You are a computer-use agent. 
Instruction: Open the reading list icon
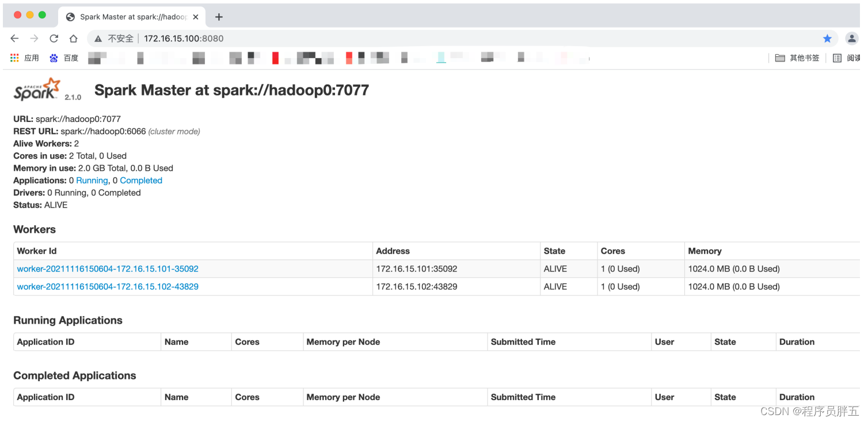pyautogui.click(x=837, y=58)
